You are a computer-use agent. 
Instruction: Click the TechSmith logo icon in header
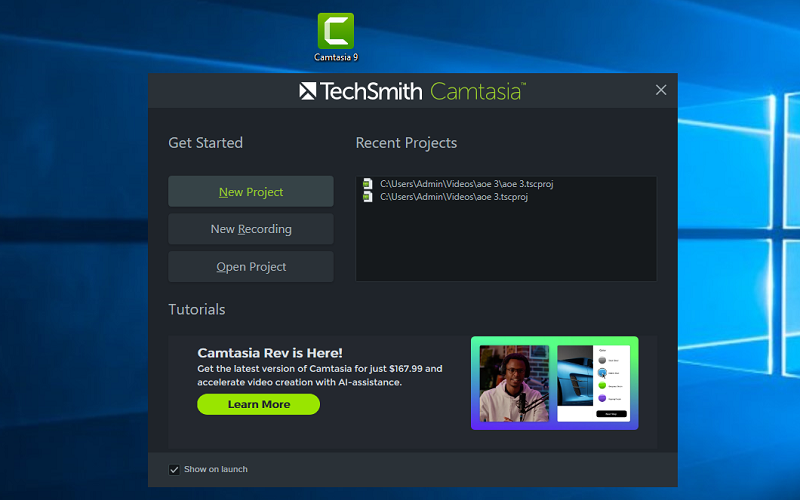click(x=308, y=91)
